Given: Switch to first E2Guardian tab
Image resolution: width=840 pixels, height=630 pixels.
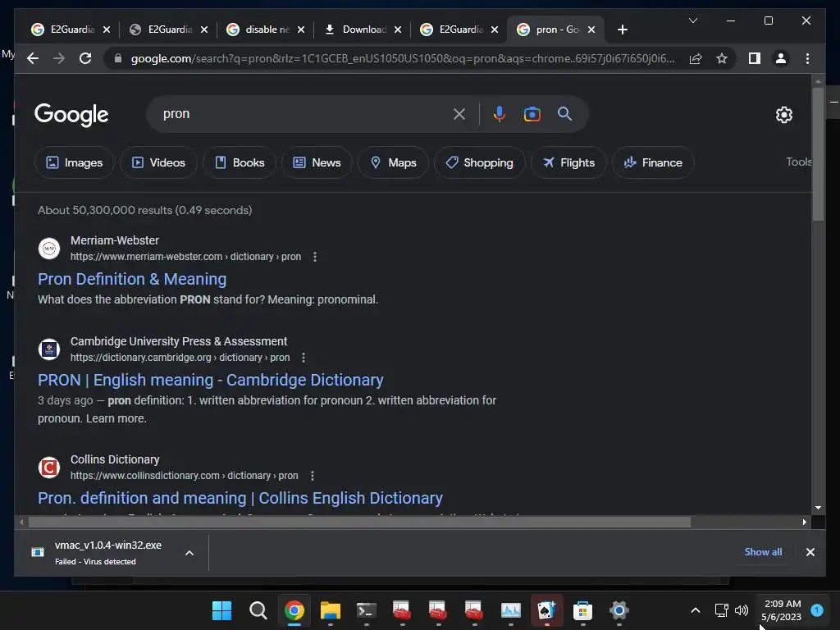Looking at the screenshot, I should pos(71,30).
